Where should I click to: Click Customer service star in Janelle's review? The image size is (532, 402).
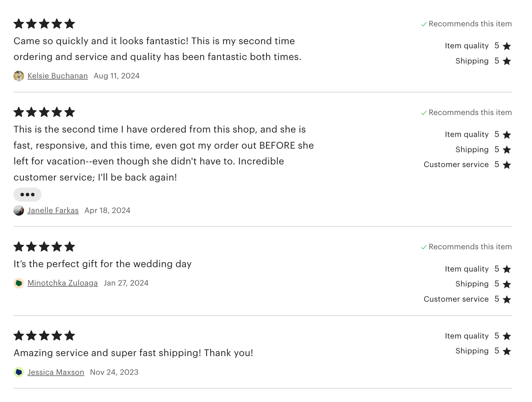[x=507, y=165]
